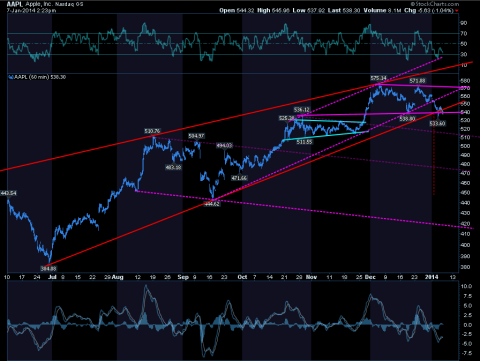Click the 510.76 price peak label

click(x=152, y=131)
